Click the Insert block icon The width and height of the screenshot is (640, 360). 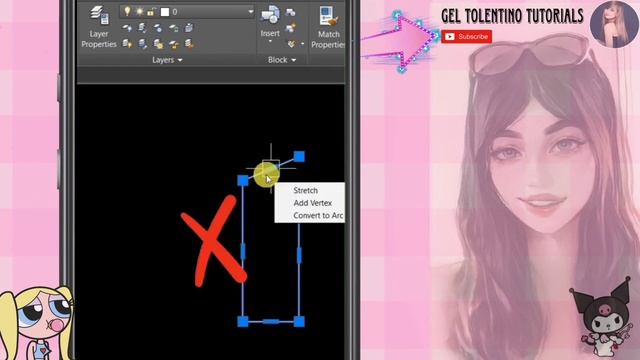pos(270,15)
